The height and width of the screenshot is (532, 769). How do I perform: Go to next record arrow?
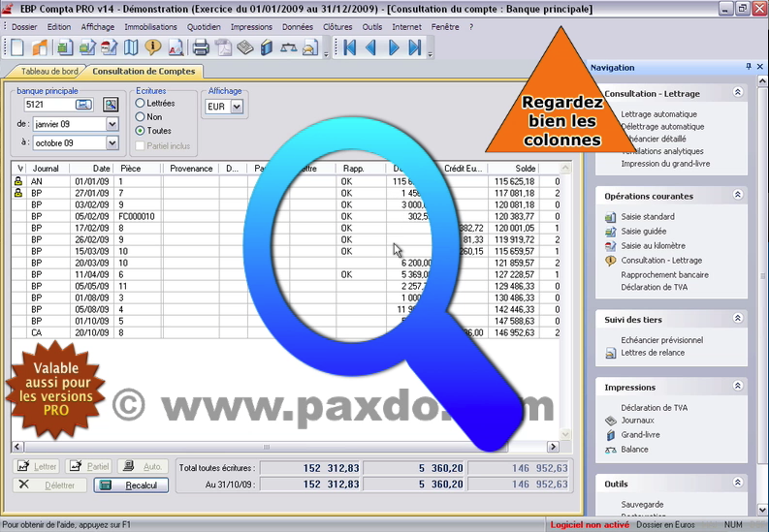pos(394,47)
